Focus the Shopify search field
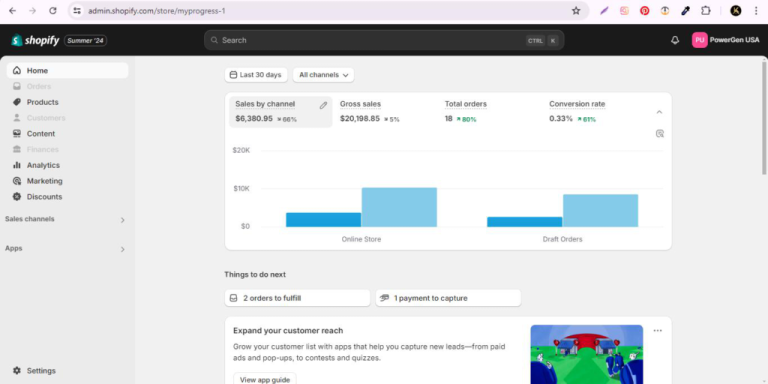The image size is (768, 384). [x=384, y=40]
